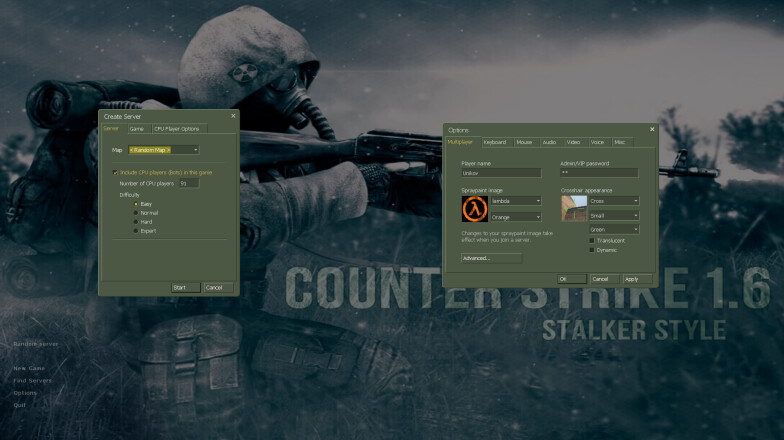Switch to the Audio tab
This screenshot has width=784, height=440.
[551, 142]
